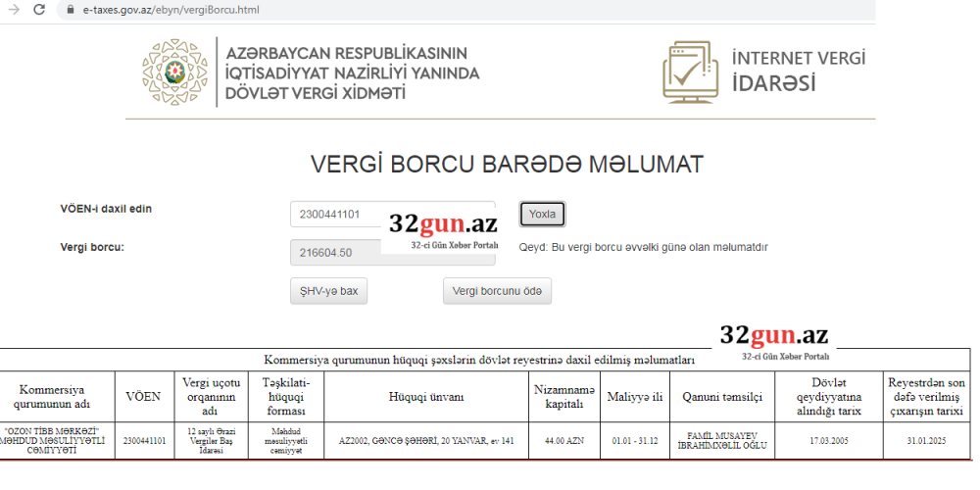The height and width of the screenshot is (490, 980).
Task: Click the Vergi borcu amount field
Action: coord(337,253)
